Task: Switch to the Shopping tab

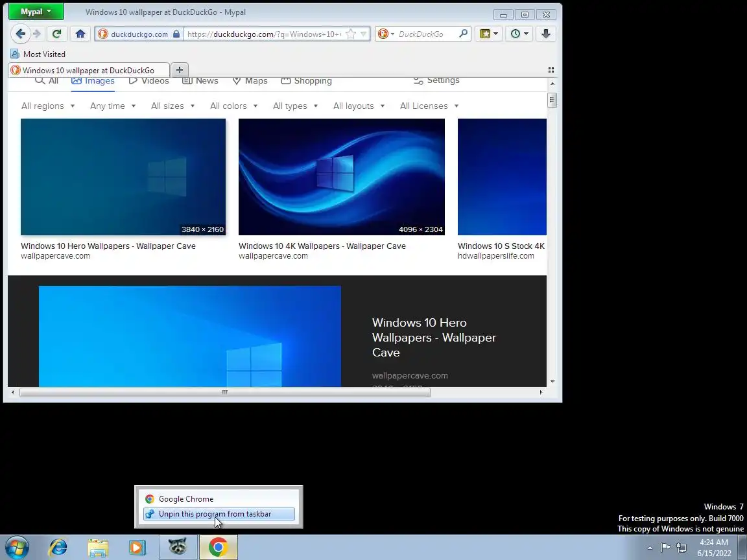Action: coord(306,80)
